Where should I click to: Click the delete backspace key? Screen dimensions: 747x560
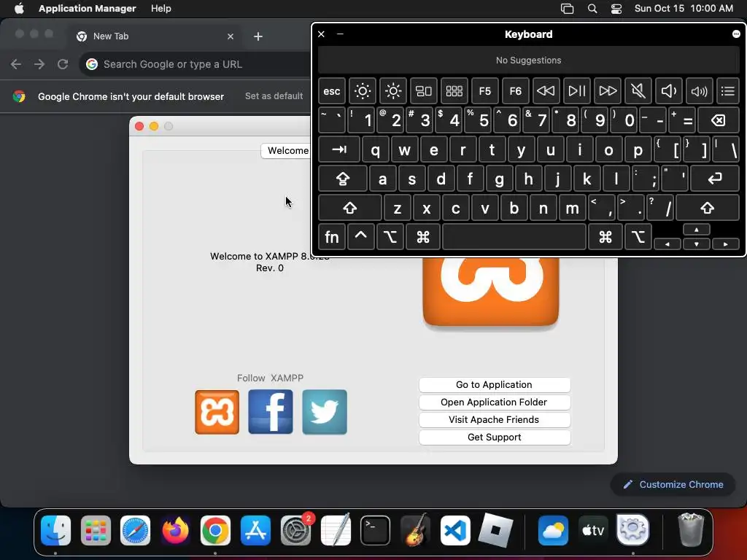(x=719, y=120)
